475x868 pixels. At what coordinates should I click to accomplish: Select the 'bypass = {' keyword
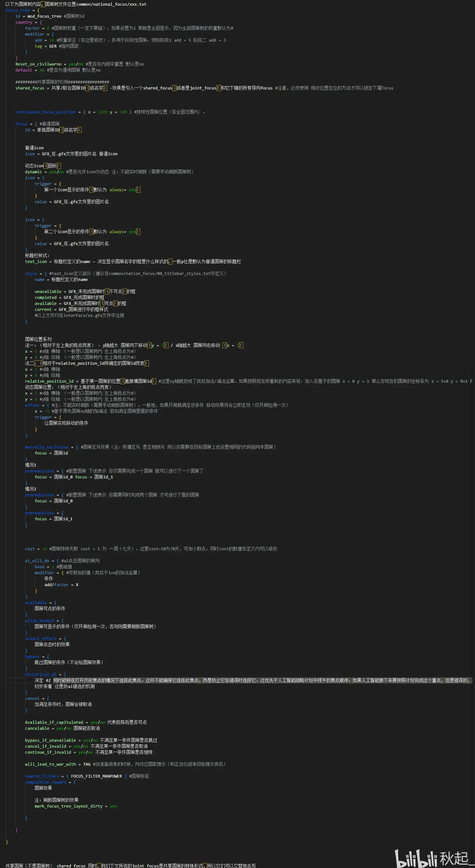tap(32, 656)
